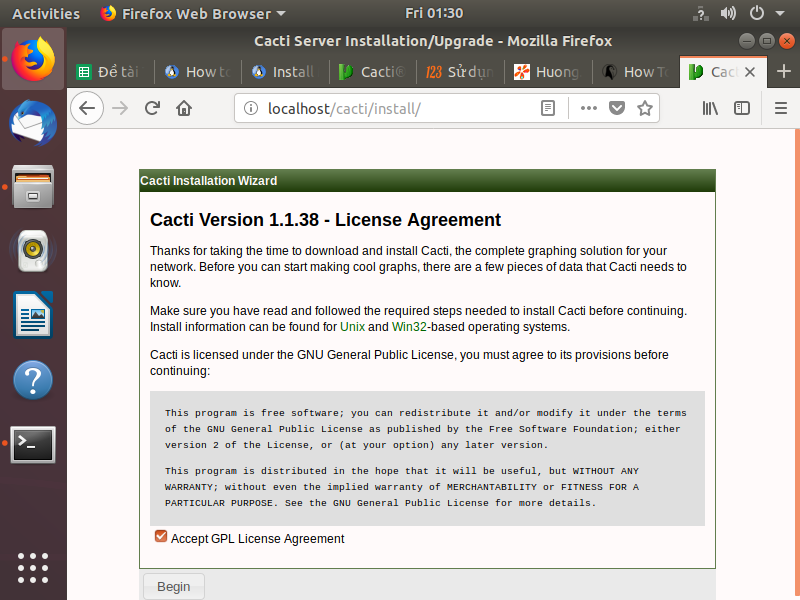Image resolution: width=800 pixels, height=600 pixels.
Task: Switch to the 'Sử dụng' tab
Action: coord(460,72)
